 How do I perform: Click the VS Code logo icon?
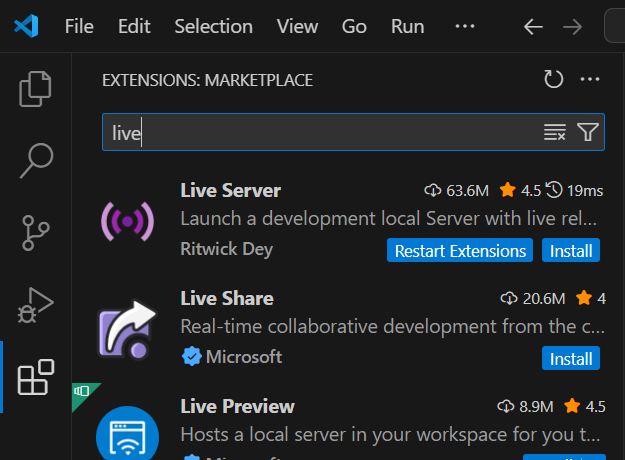(x=26, y=26)
